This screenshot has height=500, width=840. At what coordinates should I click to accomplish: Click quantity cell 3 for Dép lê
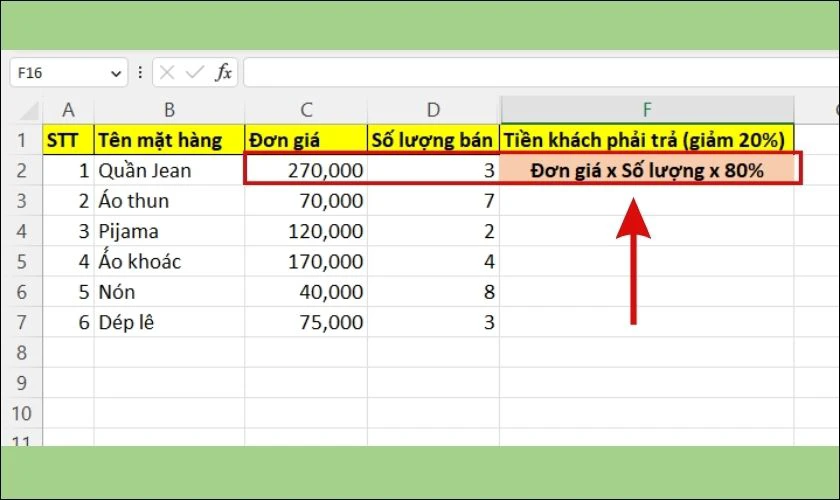point(433,322)
